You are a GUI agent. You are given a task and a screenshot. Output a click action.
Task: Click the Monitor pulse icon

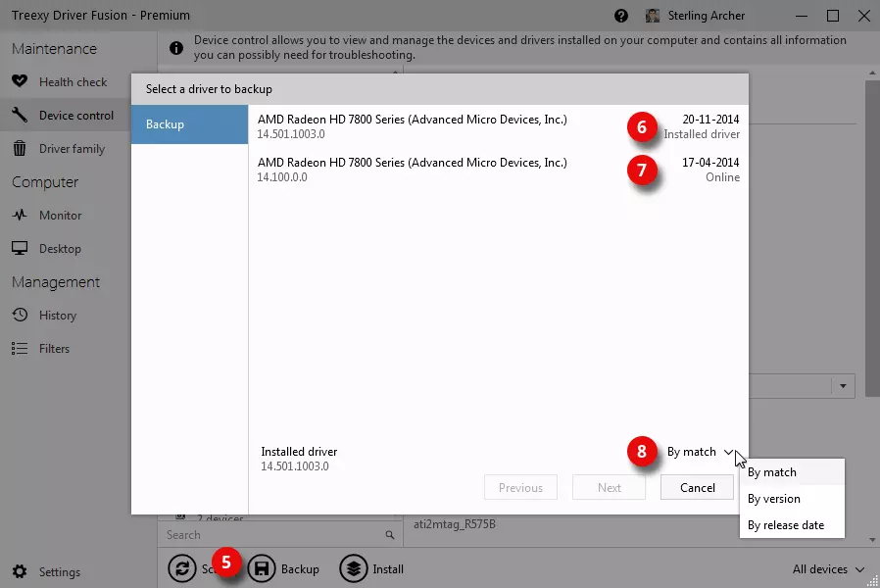point(20,215)
